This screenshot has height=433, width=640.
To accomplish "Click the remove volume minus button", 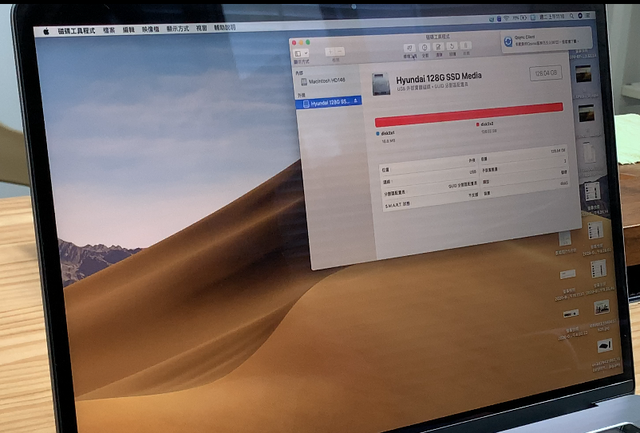I will (340, 51).
